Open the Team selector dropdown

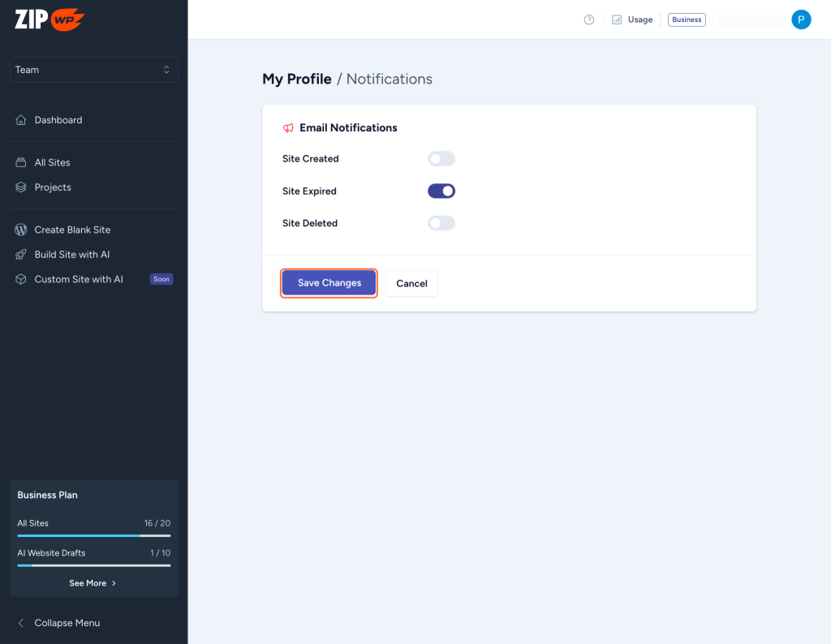pos(93,70)
